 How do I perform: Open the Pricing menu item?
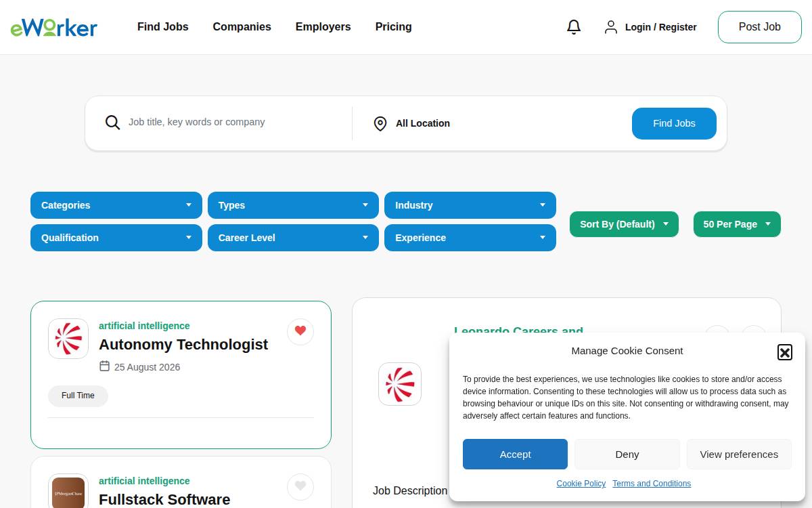click(394, 27)
